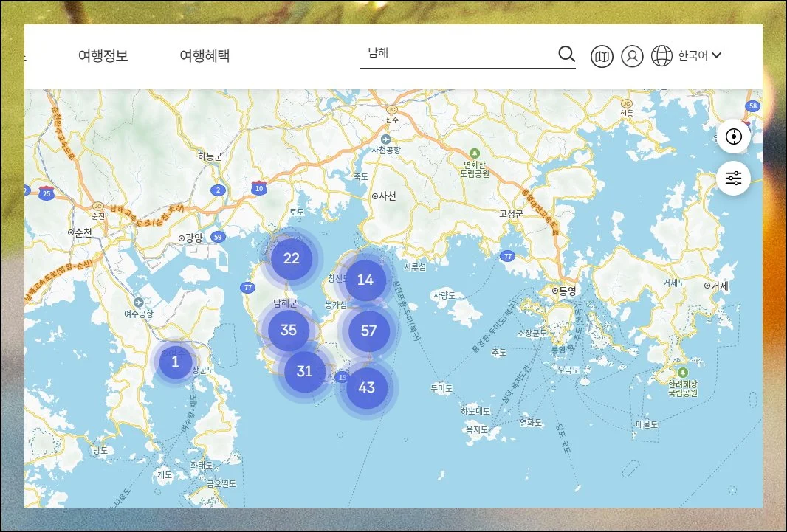The width and height of the screenshot is (787, 532).
Task: Click the search magnifier icon
Action: 566,54
